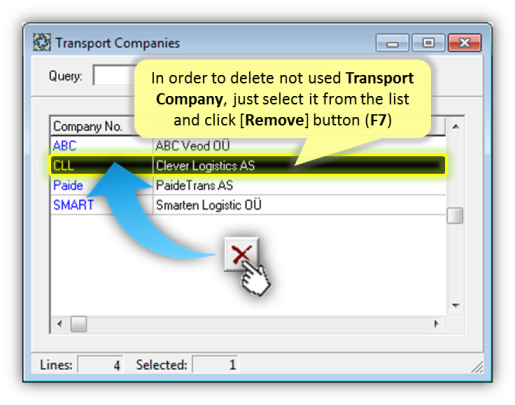This screenshot has height=405, width=515.
Task: Click the Query input field
Action: pyautogui.click(x=114, y=76)
